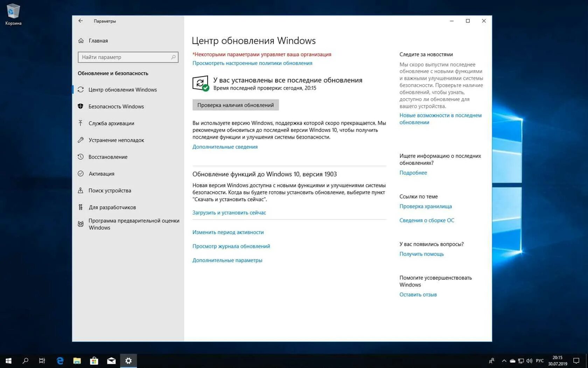Click the shield icon for Безопасность Windows
588x368 pixels.
coord(80,106)
